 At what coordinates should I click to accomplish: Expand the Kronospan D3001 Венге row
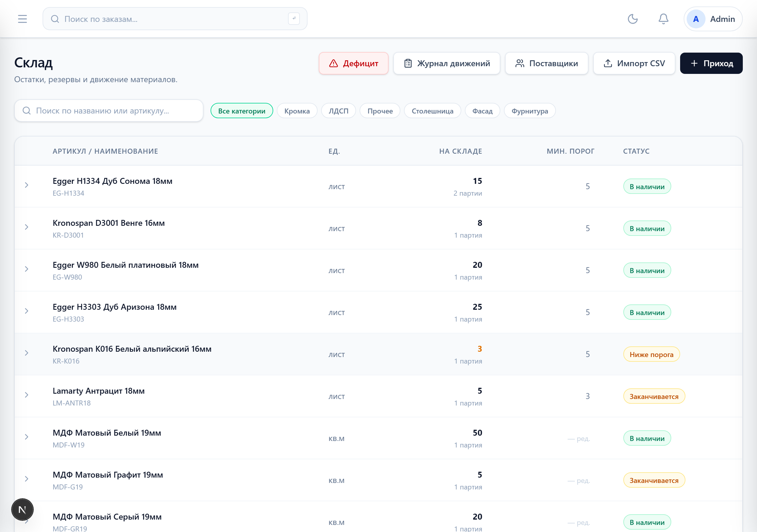(x=26, y=227)
